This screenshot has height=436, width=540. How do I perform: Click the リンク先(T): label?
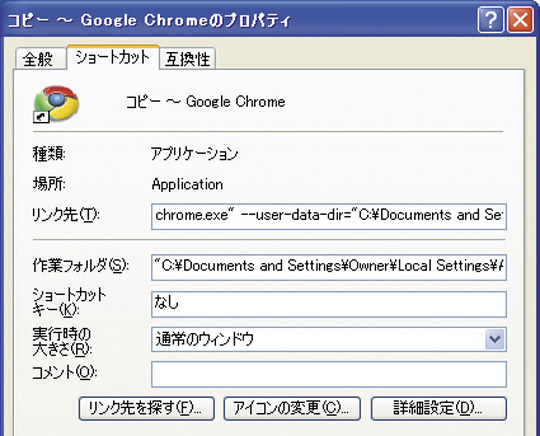pyautogui.click(x=66, y=215)
